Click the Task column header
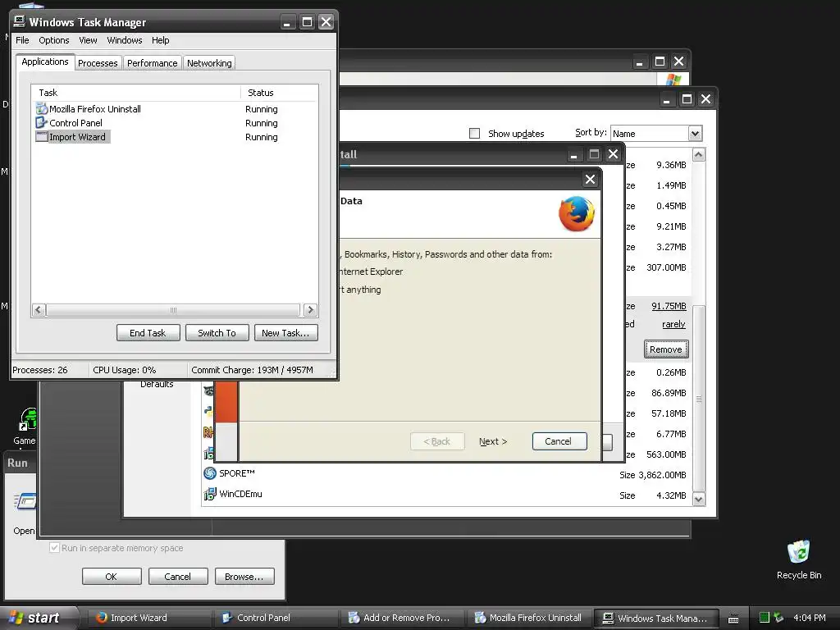 (x=135, y=93)
